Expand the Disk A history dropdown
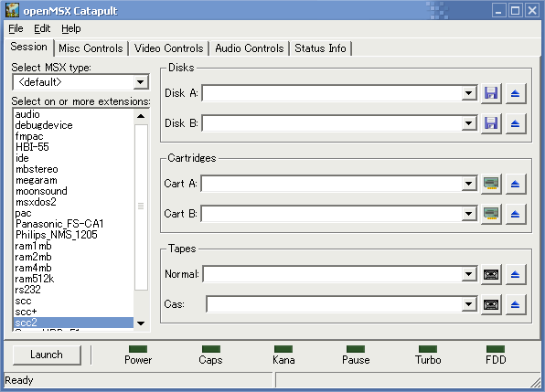The width and height of the screenshot is (545, 392). [x=468, y=93]
